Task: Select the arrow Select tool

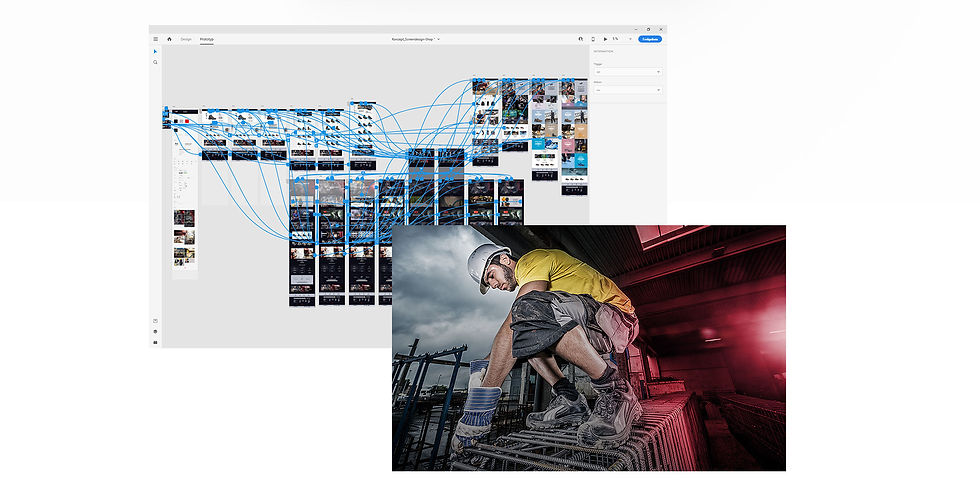Action: tap(156, 51)
